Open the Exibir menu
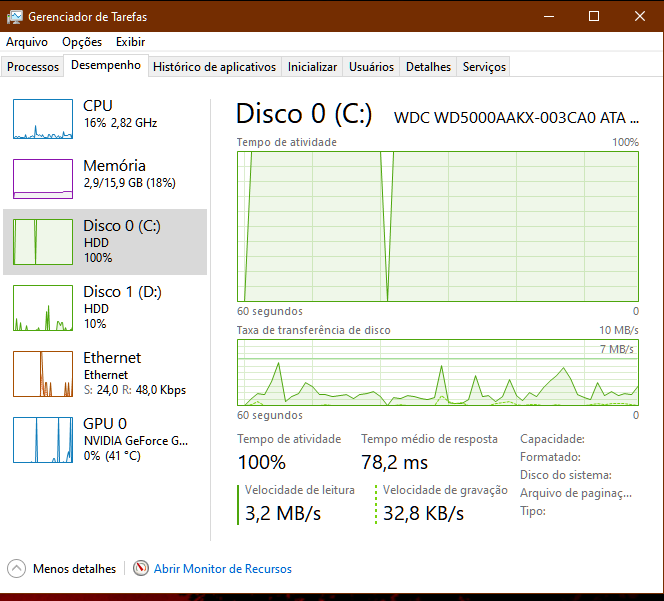Screen dimensions: 664x601 (x=130, y=42)
